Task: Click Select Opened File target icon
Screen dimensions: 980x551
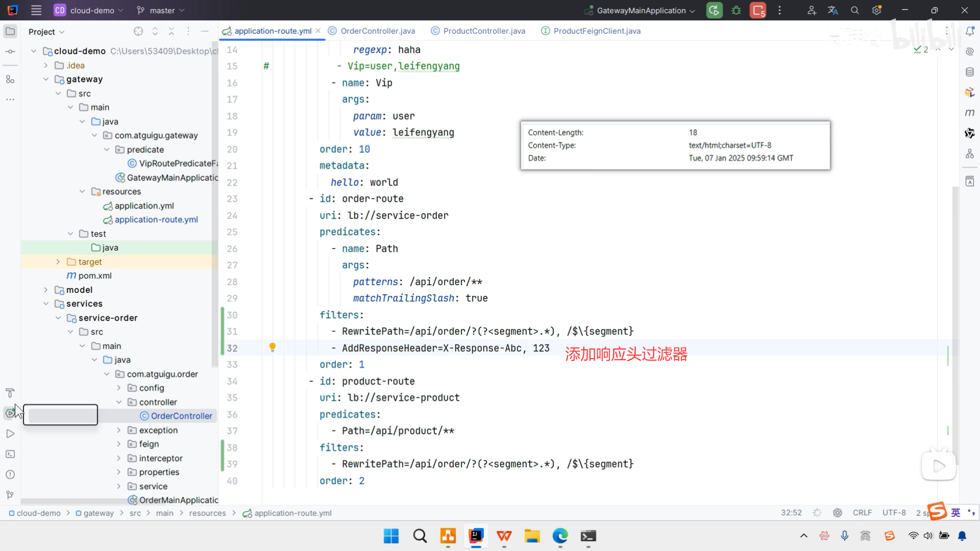Action: click(138, 31)
